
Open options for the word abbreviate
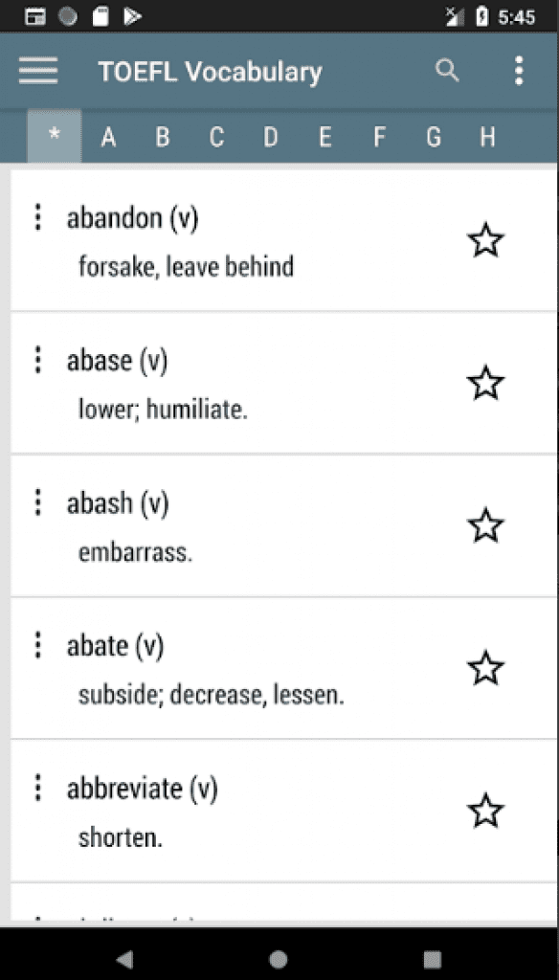point(37,788)
